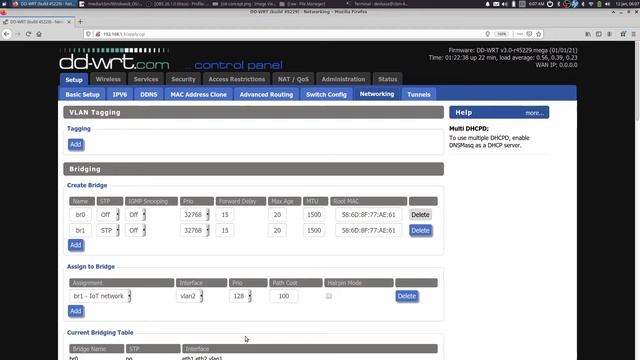Click the insecure connection lock icon
Image resolution: width=640 pixels, height=360 pixels.
(x=98, y=34)
